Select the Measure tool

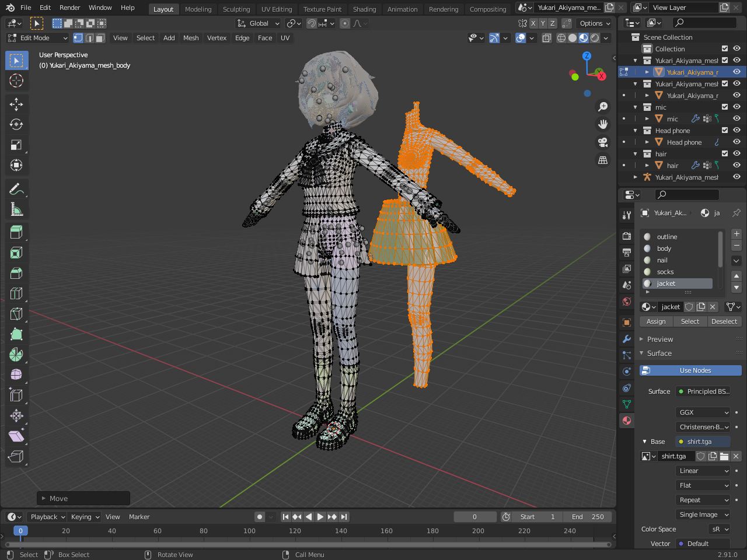click(16, 209)
